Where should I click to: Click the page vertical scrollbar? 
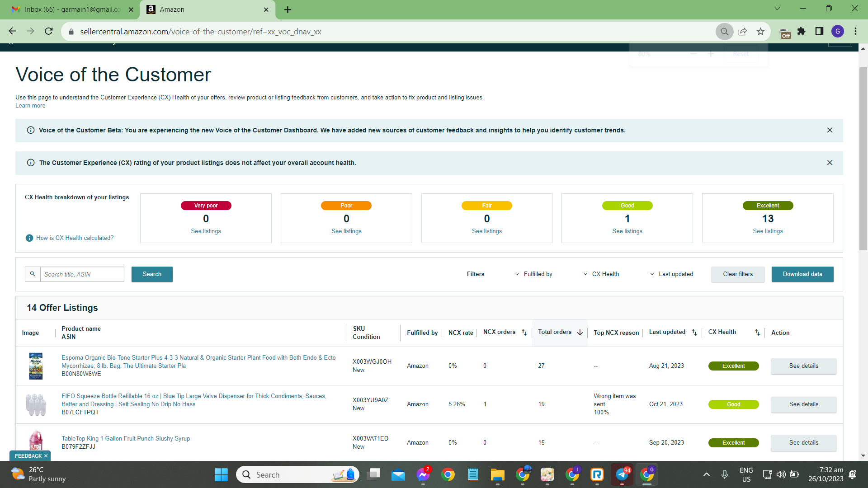click(x=863, y=158)
